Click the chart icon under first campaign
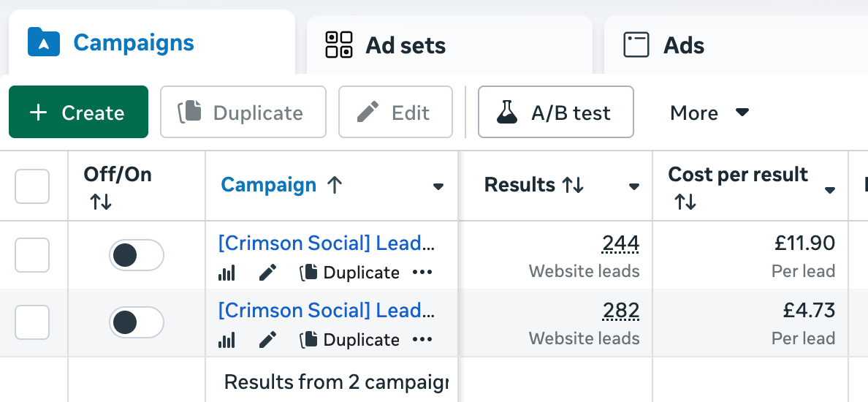This screenshot has height=402, width=868. click(x=226, y=273)
